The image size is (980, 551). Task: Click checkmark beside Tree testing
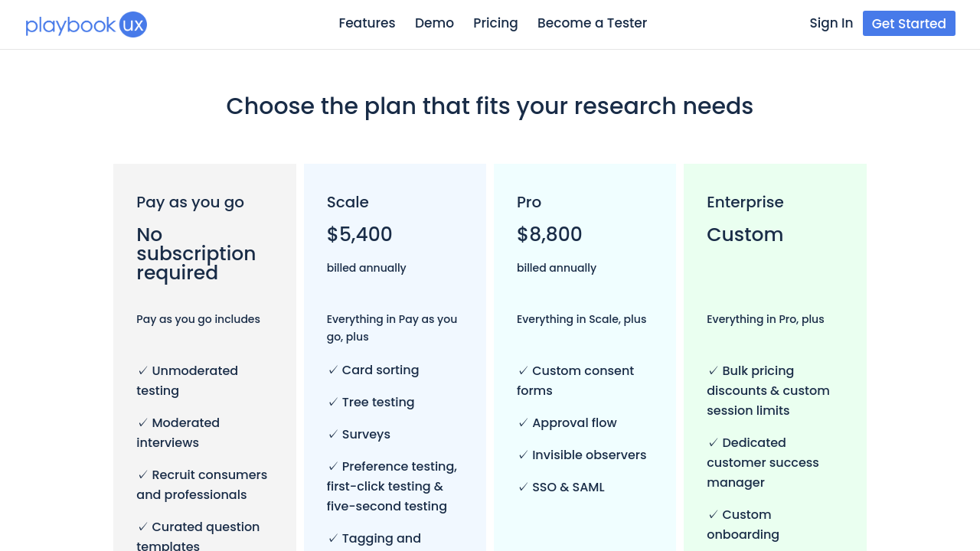click(x=333, y=403)
